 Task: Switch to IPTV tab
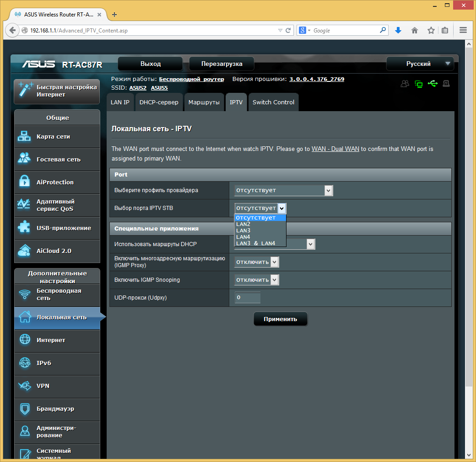(236, 102)
